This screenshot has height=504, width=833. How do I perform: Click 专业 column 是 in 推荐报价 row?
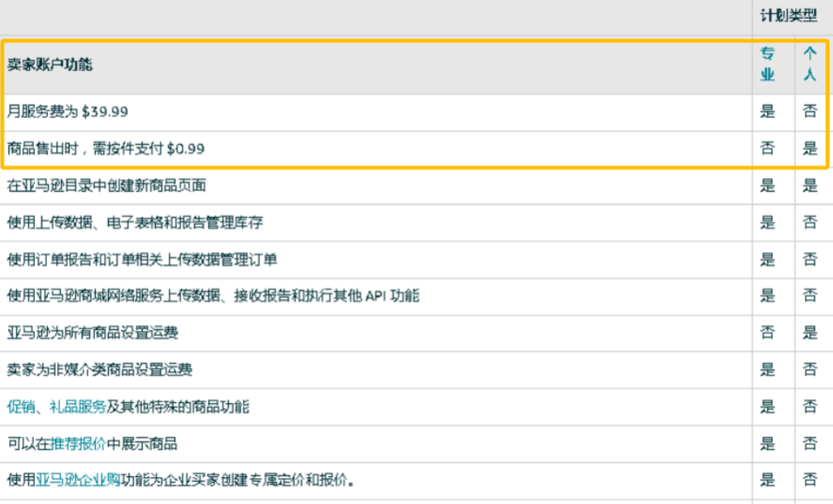click(767, 444)
